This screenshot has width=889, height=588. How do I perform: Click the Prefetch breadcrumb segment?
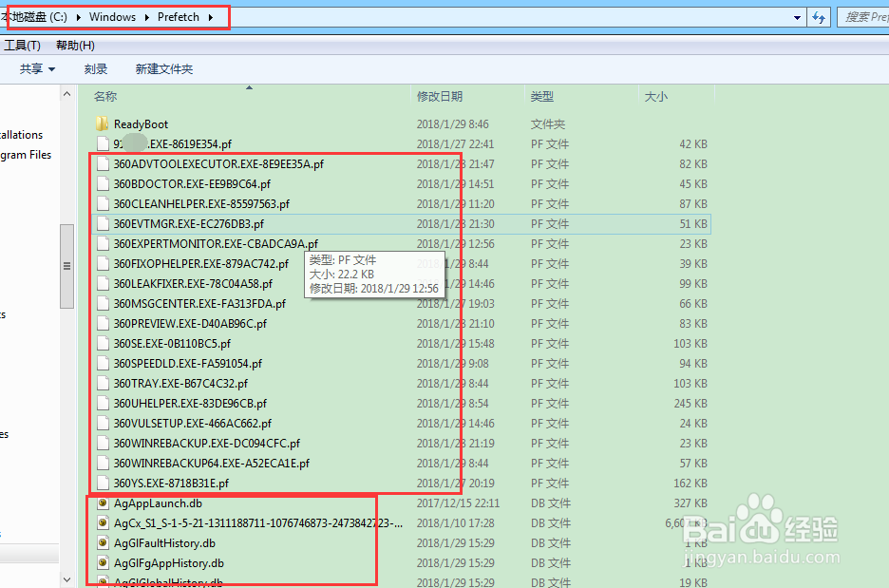tap(178, 17)
